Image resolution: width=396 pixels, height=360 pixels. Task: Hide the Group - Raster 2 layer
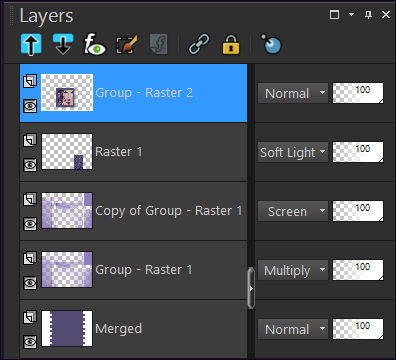click(30, 106)
